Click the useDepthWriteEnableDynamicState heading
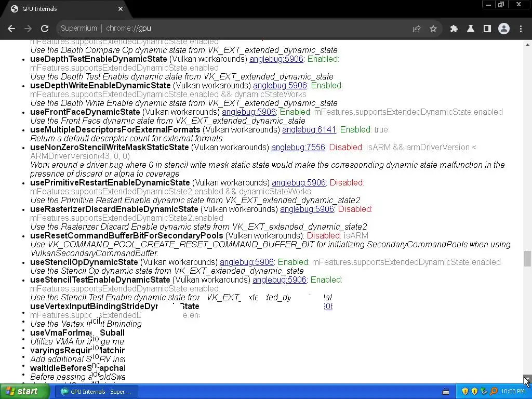532x399 pixels. (x=100, y=86)
